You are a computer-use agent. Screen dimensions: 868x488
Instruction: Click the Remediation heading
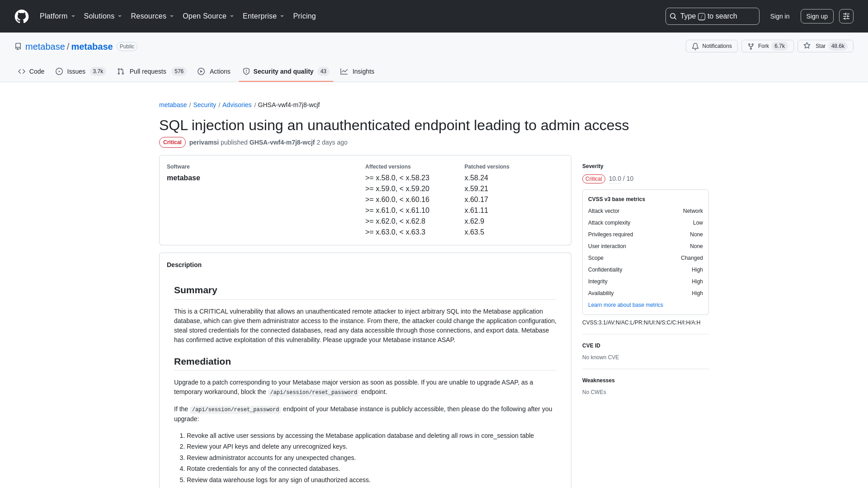coord(203,361)
